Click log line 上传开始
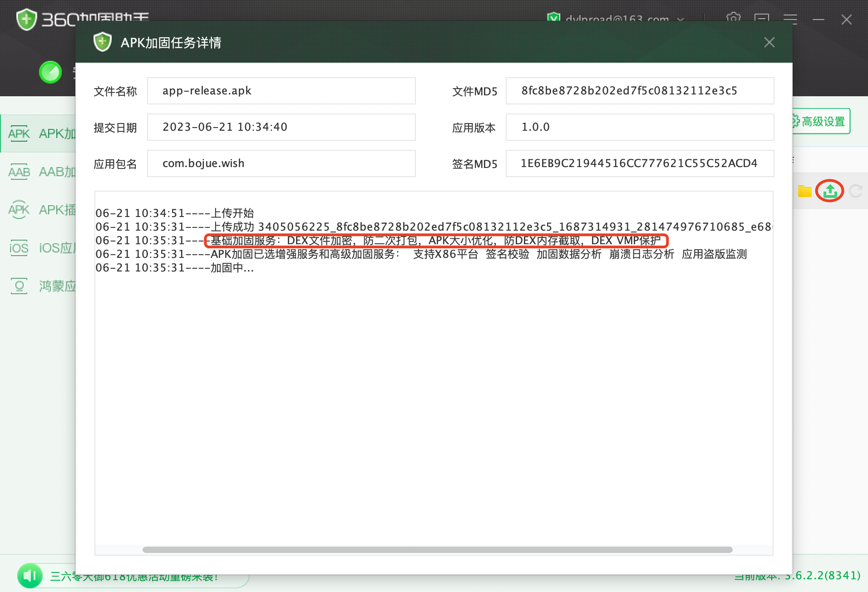 (x=175, y=213)
